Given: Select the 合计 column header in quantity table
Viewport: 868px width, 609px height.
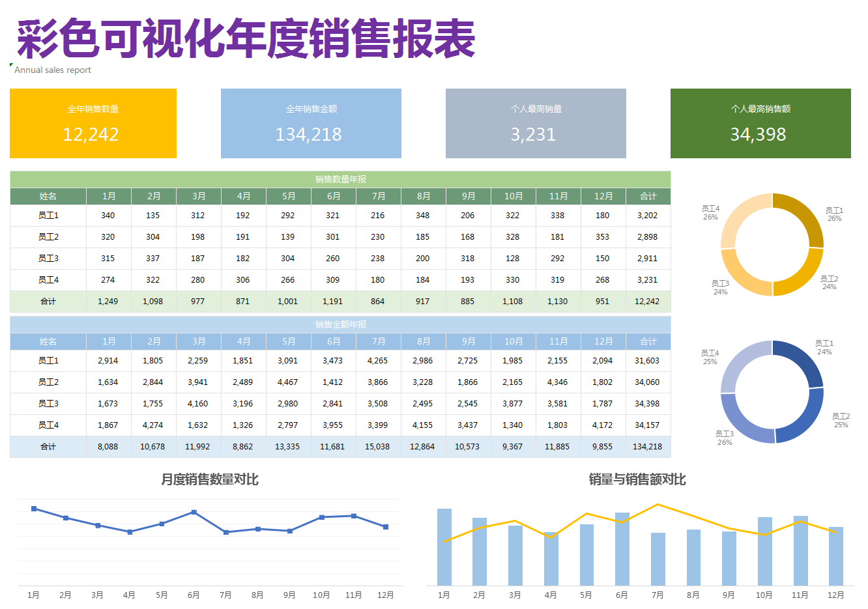Looking at the screenshot, I should [x=647, y=196].
